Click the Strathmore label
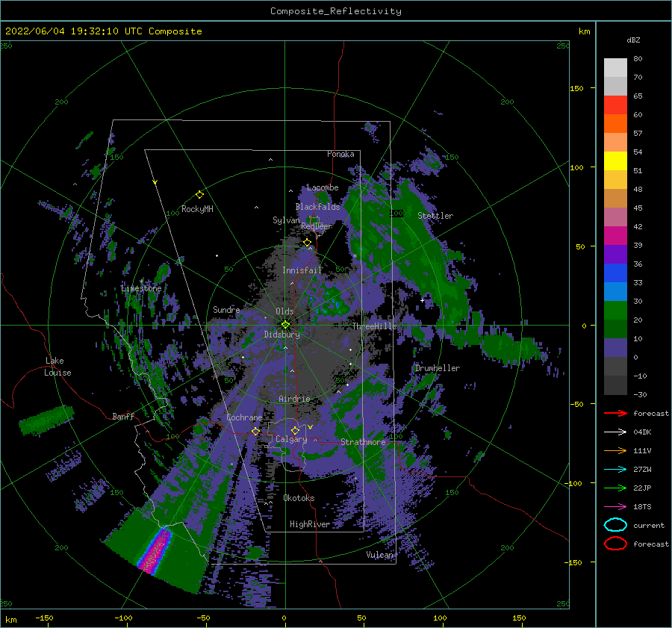 pos(363,442)
